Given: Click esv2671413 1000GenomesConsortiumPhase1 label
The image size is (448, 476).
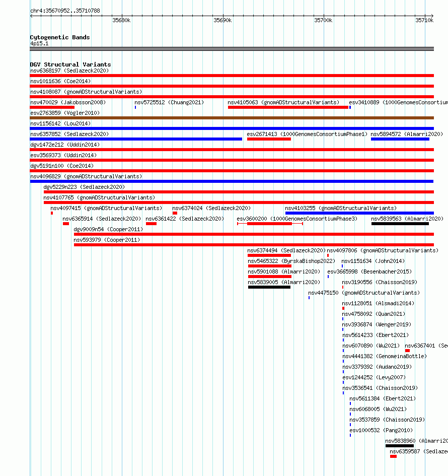Looking at the screenshot, I should (x=307, y=134).
